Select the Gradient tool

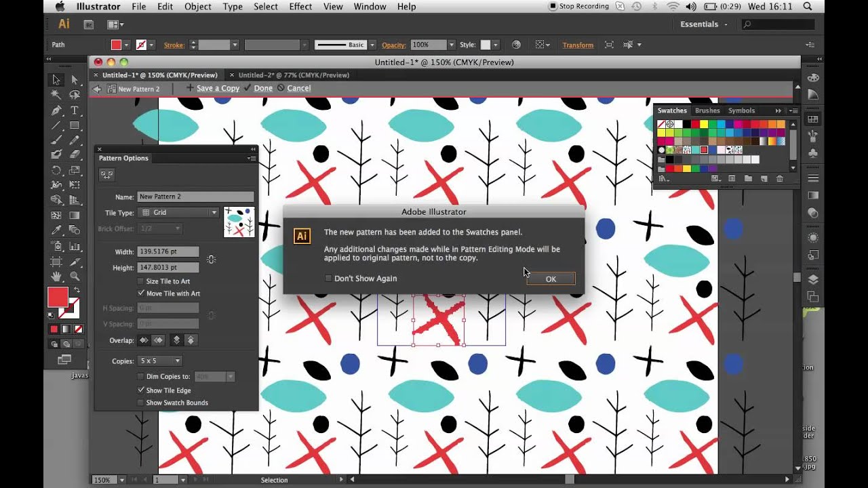[x=75, y=216]
